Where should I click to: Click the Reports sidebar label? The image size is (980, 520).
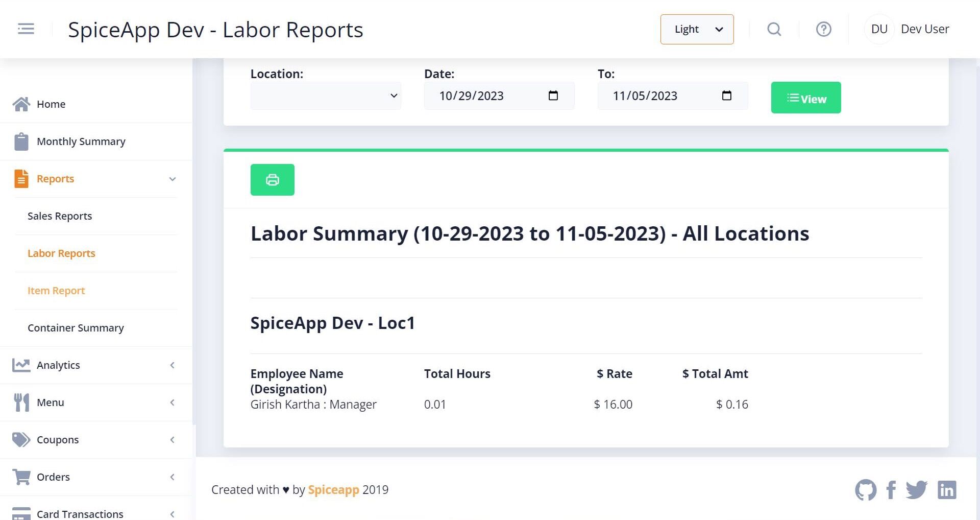pyautogui.click(x=55, y=179)
